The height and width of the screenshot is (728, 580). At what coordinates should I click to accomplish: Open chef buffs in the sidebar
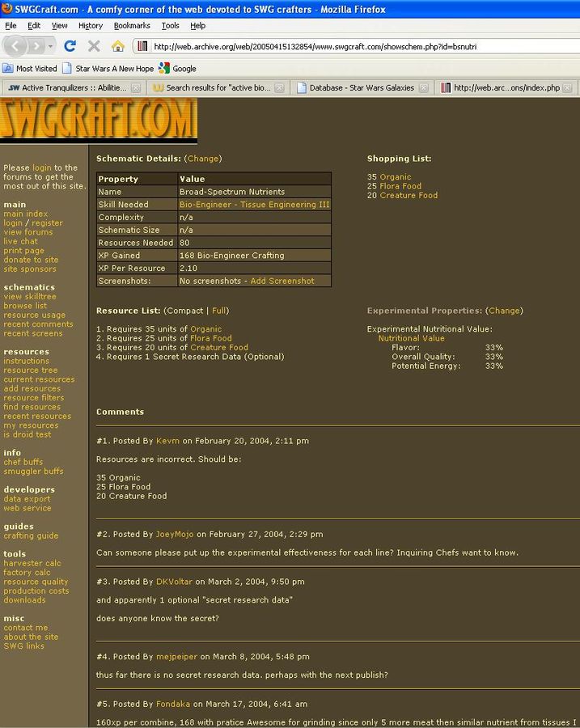click(23, 462)
